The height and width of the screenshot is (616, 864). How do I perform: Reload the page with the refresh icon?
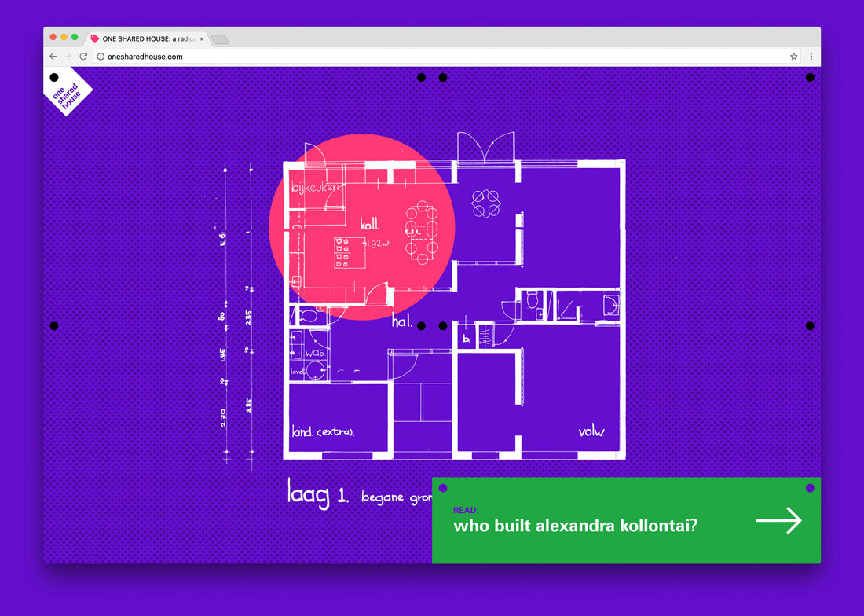83,57
